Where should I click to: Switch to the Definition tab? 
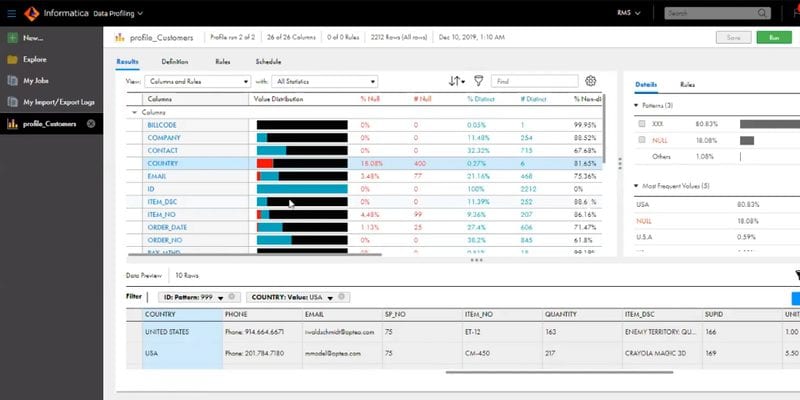[x=175, y=62]
